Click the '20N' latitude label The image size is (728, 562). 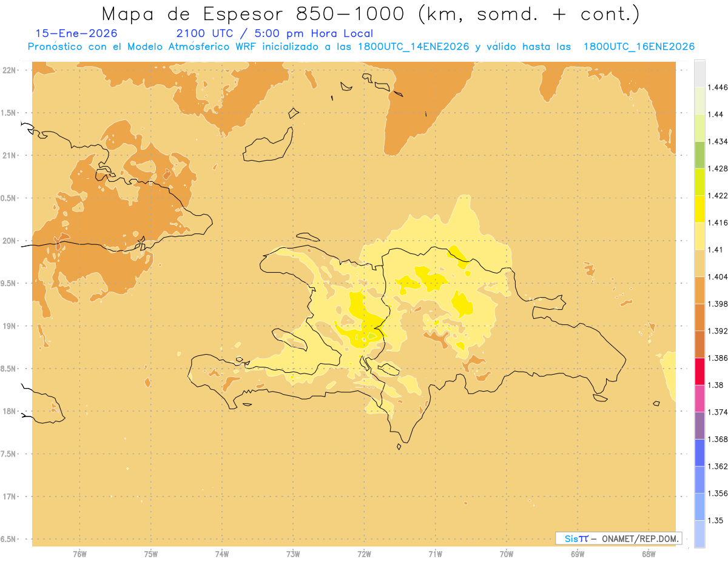tap(10, 241)
